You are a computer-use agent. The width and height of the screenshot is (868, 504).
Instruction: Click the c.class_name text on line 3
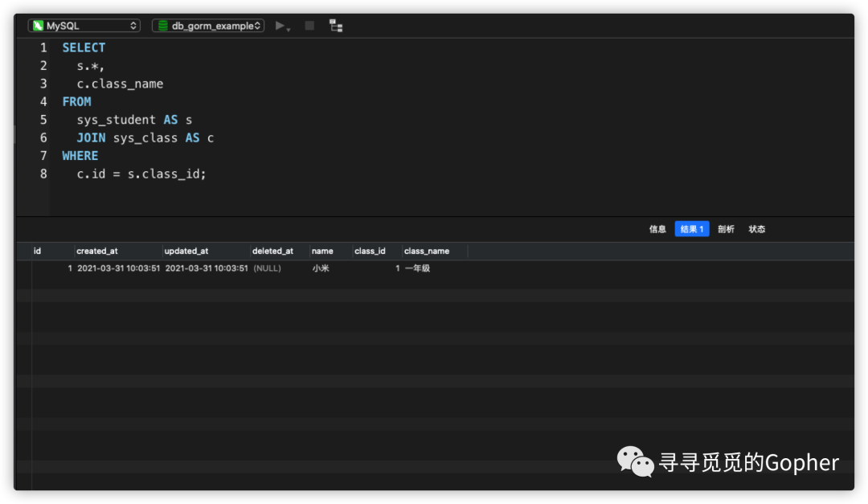pos(120,84)
